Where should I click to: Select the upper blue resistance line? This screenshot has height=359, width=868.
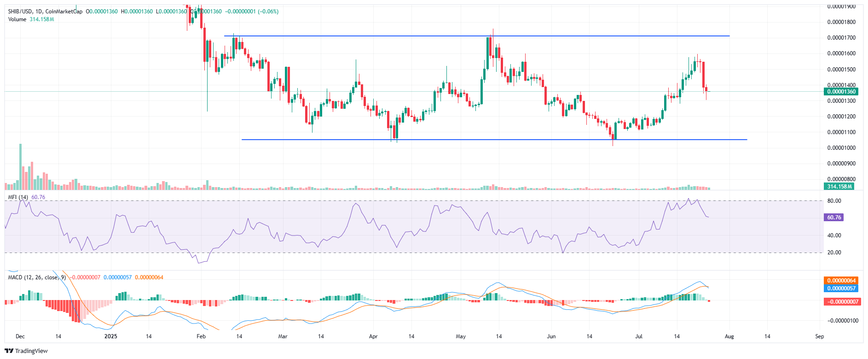[x=476, y=36]
